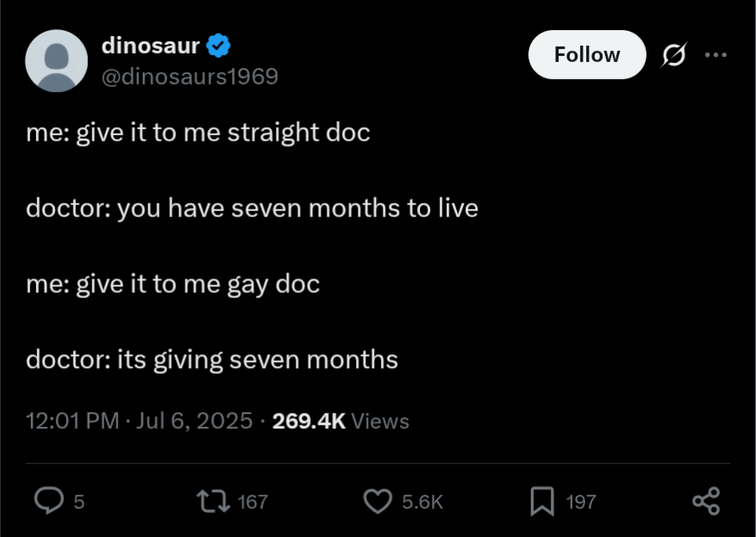This screenshot has width=756, height=537.
Task: Click the 269.4K Views counter
Action: [x=341, y=421]
